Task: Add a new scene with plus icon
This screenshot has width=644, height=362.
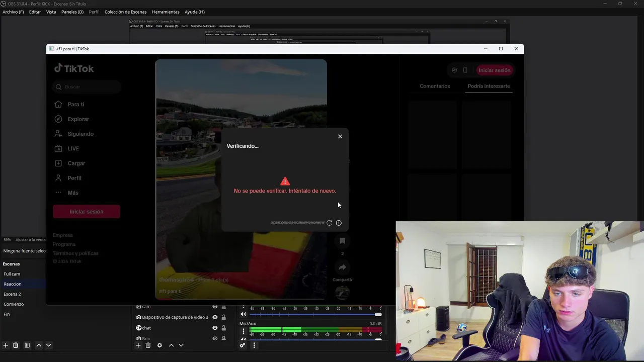Action: 6,345
